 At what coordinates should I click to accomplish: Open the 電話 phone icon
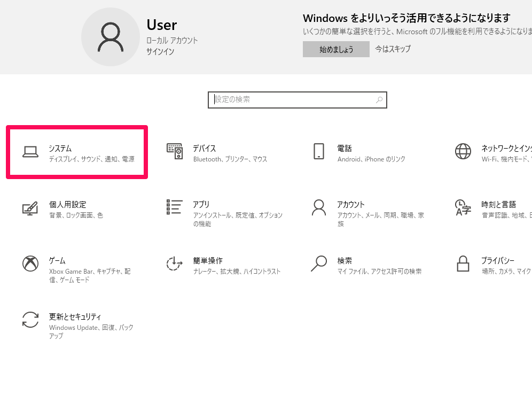coord(319,151)
